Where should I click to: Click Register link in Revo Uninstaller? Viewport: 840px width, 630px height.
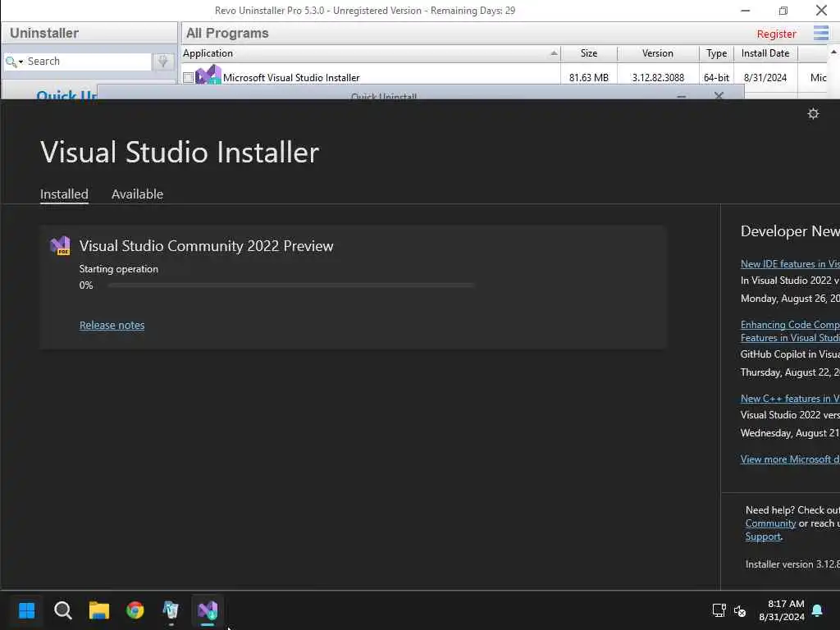(776, 34)
